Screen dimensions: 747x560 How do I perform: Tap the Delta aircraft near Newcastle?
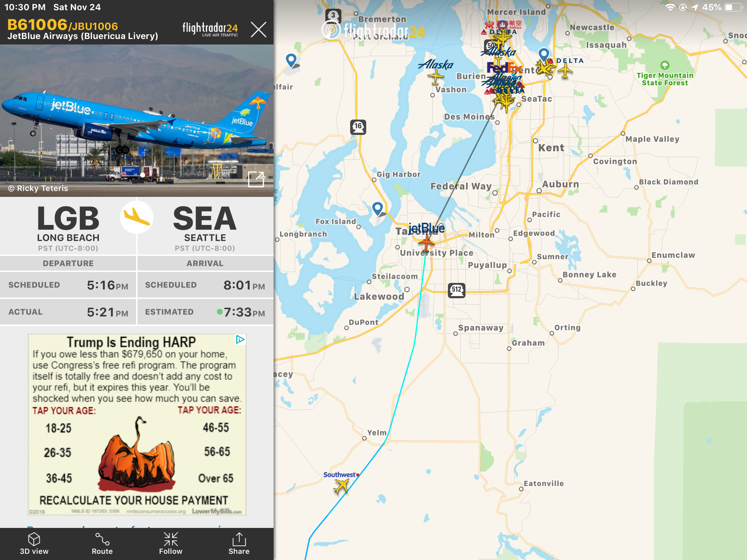[565, 71]
